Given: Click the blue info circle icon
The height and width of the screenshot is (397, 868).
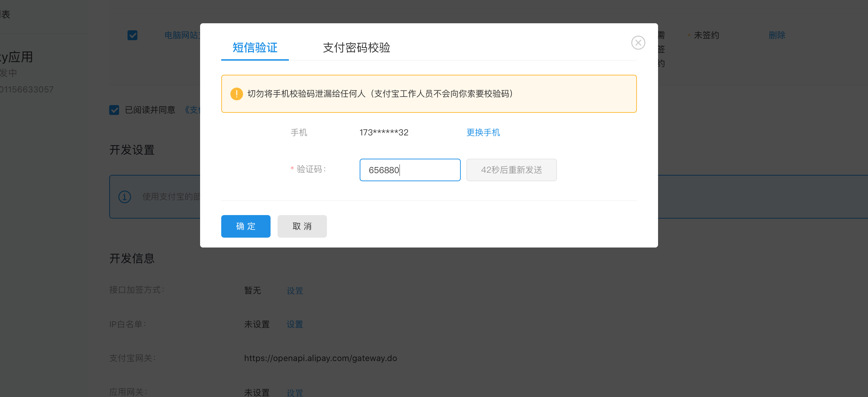Looking at the screenshot, I should [125, 197].
